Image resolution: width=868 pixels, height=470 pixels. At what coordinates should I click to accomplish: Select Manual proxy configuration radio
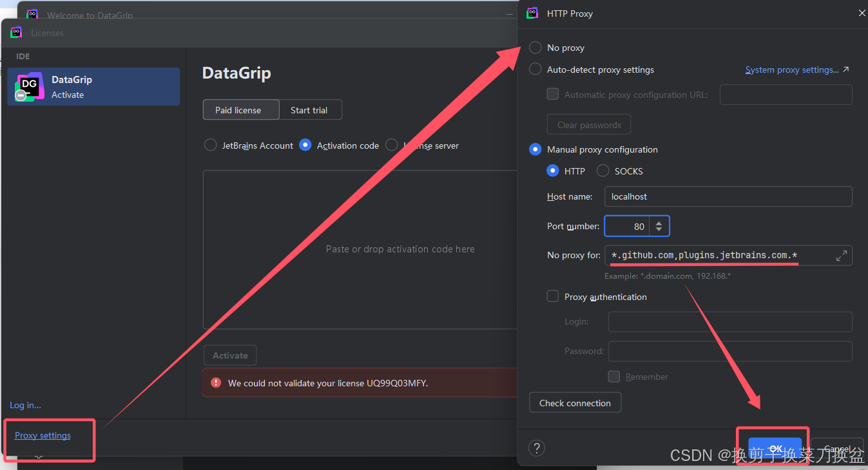click(535, 149)
